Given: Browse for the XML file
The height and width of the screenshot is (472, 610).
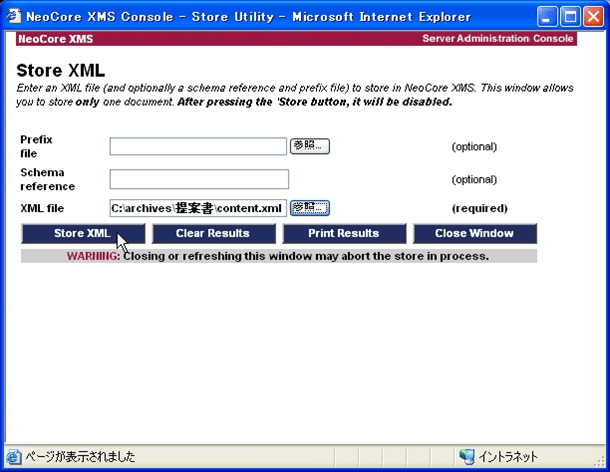Looking at the screenshot, I should click(309, 208).
